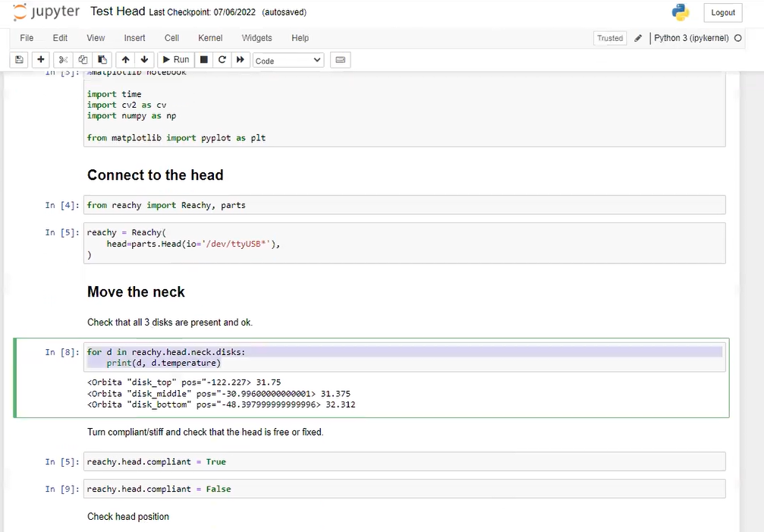Click the disk_bottom output line

coord(222,405)
